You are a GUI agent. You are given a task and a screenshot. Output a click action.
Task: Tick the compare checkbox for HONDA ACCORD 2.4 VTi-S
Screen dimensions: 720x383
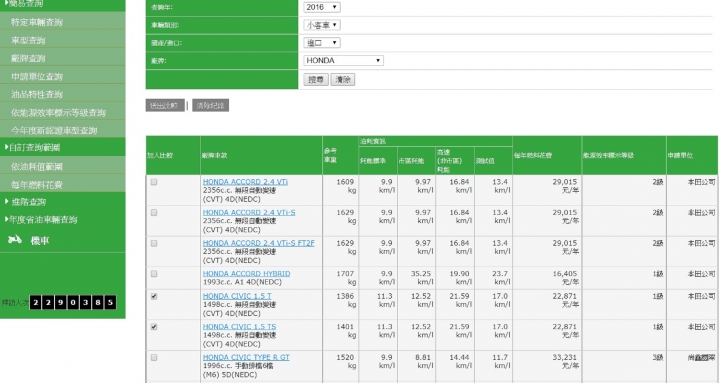tap(154, 213)
